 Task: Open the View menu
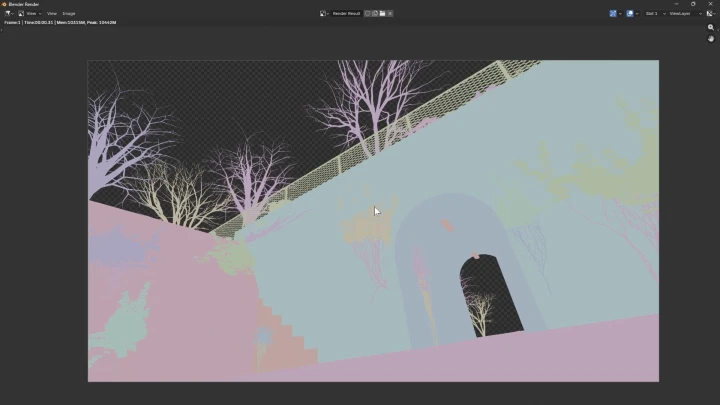coord(52,14)
